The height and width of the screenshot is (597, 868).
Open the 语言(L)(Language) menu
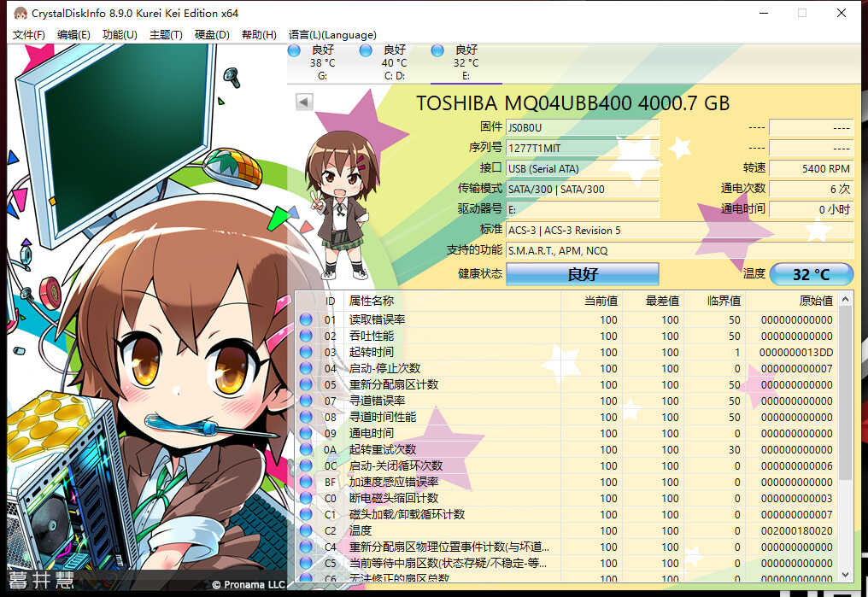[x=332, y=35]
